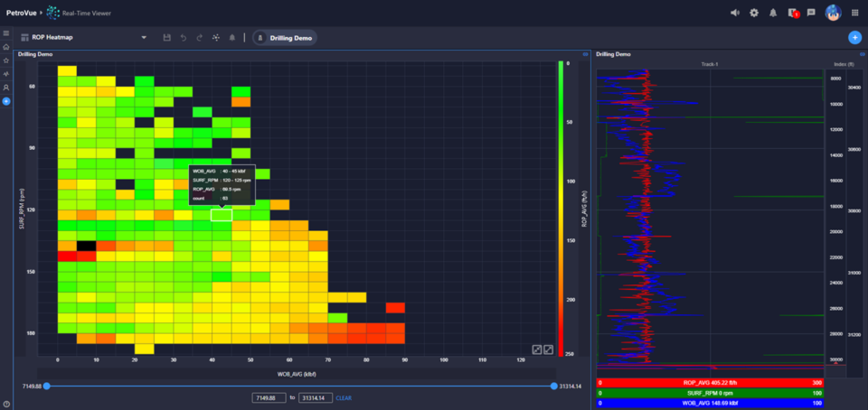Viewport: 868px width, 410px height.
Task: Open Favorites star in sidebar
Action: point(6,61)
